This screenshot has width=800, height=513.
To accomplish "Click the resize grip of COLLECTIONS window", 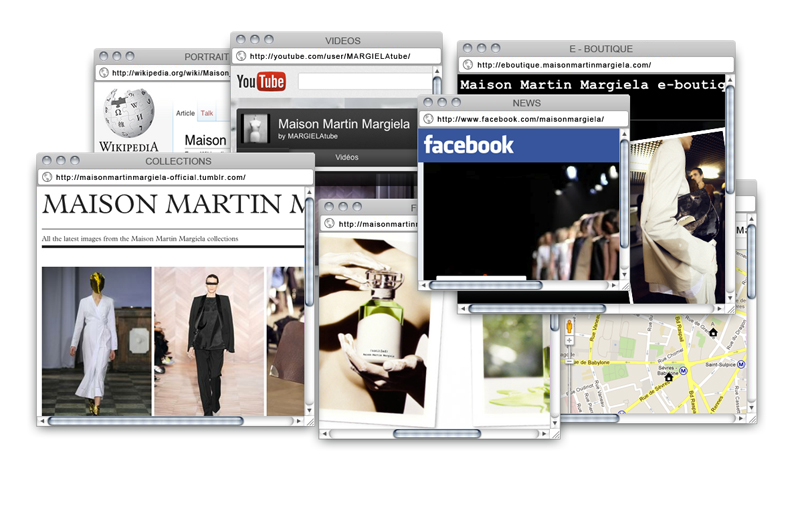I will click(309, 421).
